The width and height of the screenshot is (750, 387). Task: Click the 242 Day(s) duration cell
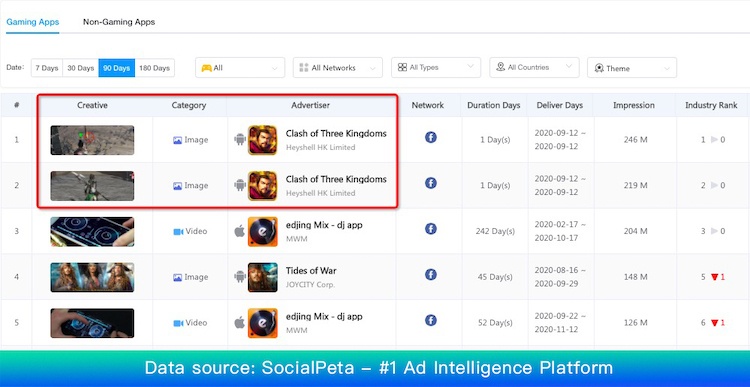495,231
